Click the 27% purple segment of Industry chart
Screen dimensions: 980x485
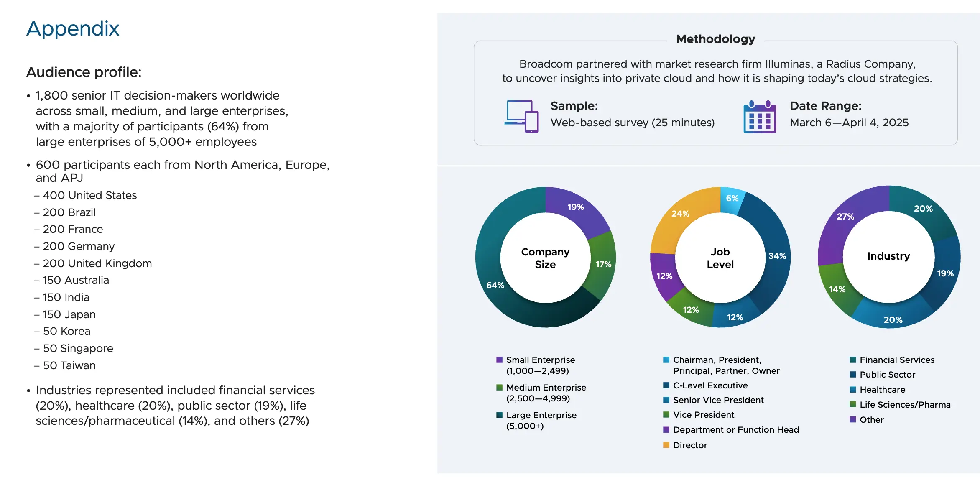[845, 216]
